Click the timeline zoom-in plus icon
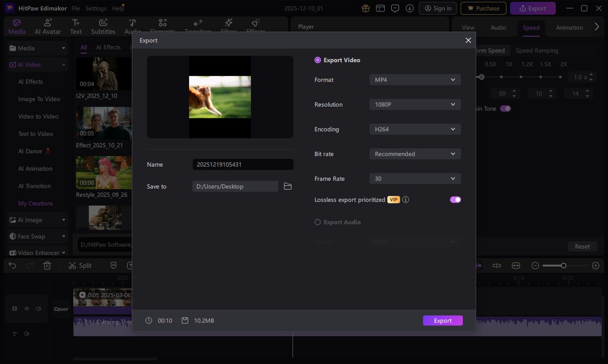Viewport: 608px width, 364px height. click(595, 266)
